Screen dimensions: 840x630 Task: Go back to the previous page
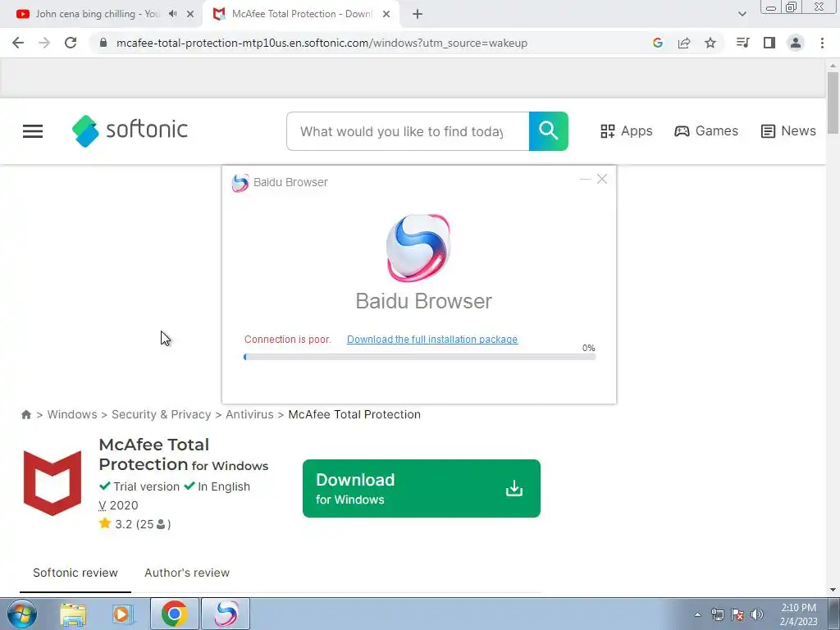coord(18,43)
